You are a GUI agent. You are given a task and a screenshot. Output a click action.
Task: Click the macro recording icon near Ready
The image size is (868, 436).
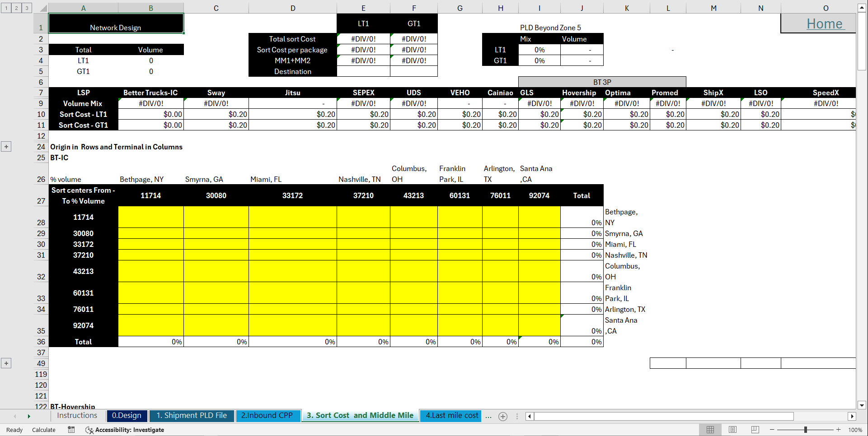click(x=71, y=430)
